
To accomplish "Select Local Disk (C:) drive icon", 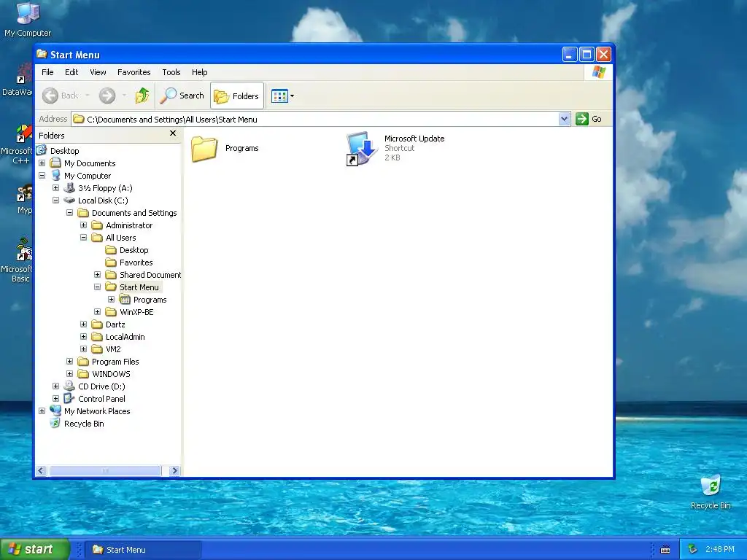I will point(69,200).
